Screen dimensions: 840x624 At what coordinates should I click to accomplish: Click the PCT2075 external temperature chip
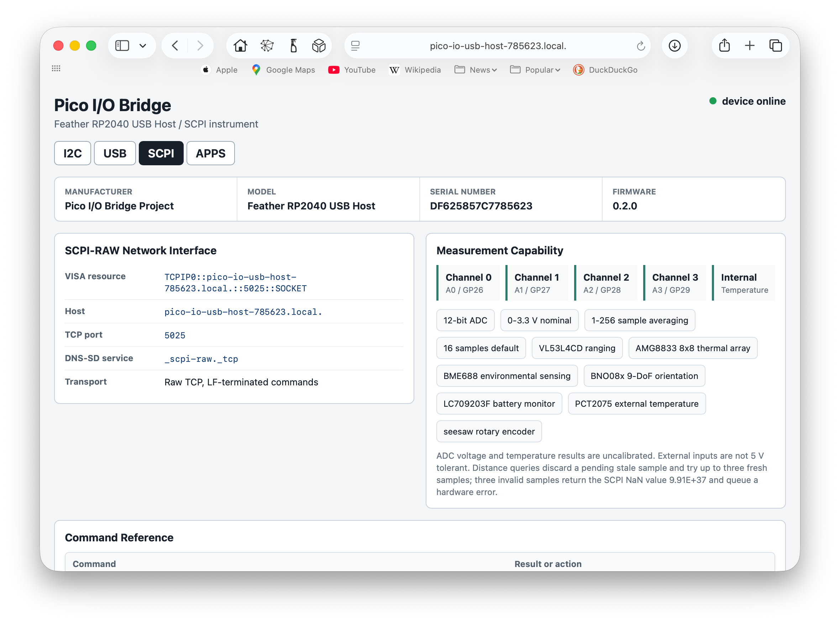pos(636,404)
